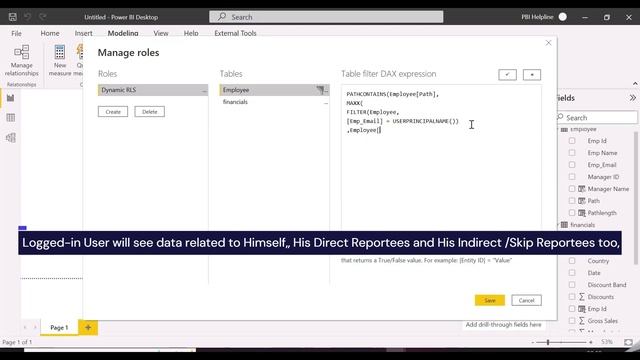Check the Path field checkbox

pos(572,201)
